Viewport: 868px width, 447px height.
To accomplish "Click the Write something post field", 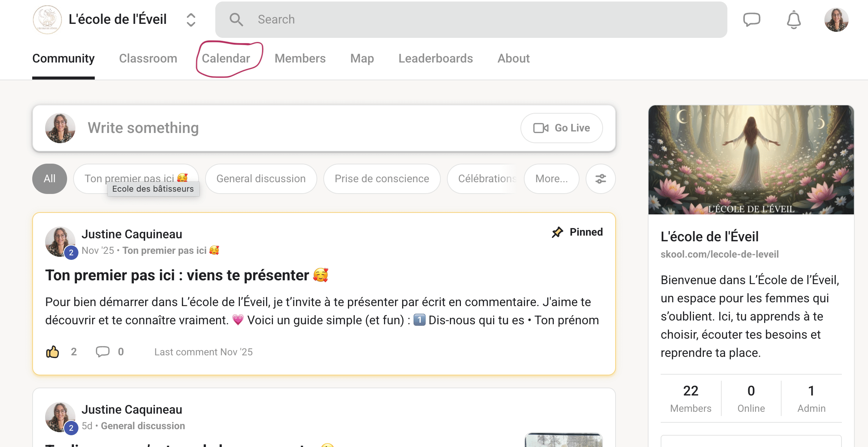I will pyautogui.click(x=296, y=128).
